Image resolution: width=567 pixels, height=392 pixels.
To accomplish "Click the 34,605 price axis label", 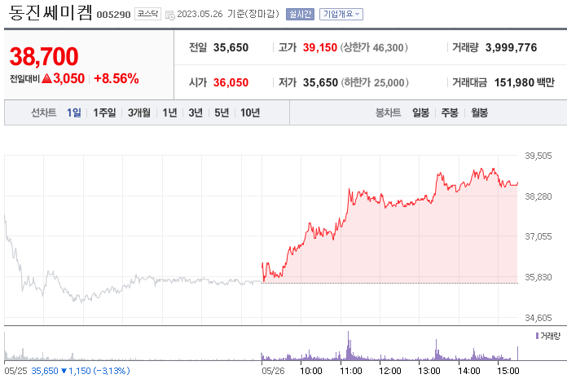I will [x=538, y=318].
